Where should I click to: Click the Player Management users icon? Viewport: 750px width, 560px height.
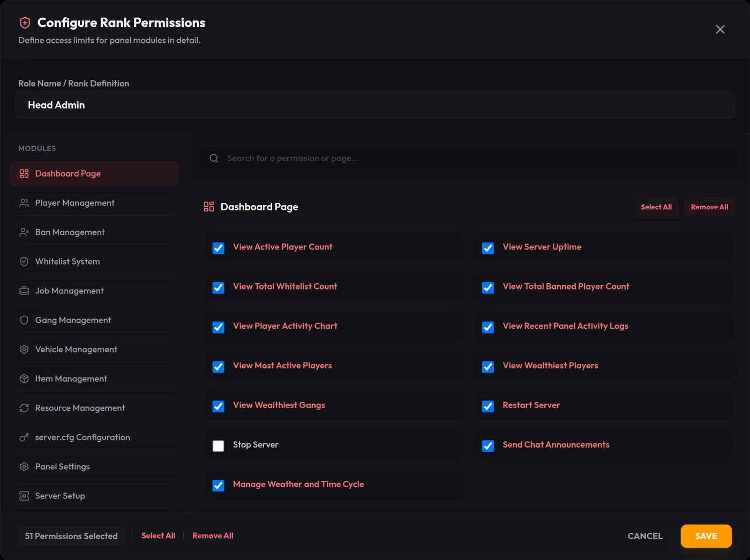point(24,203)
